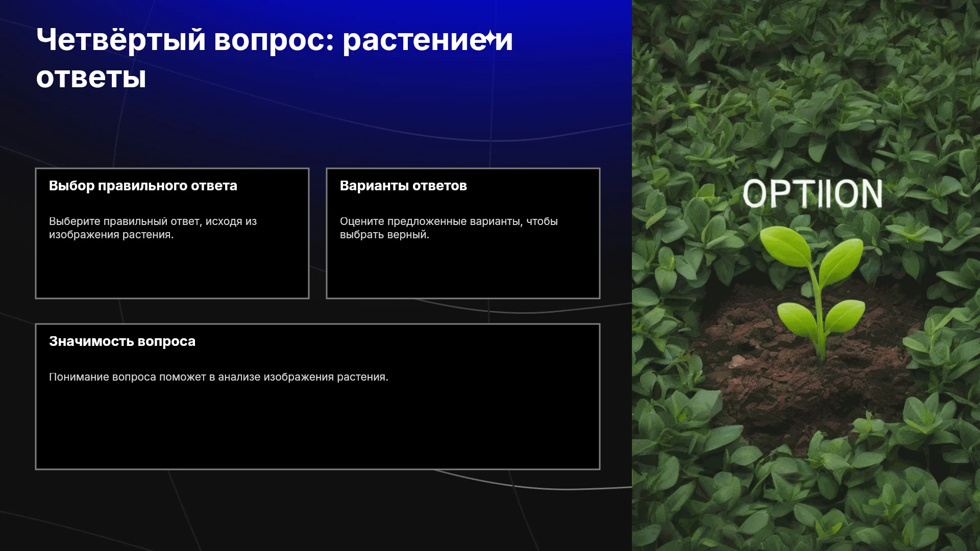
Task: Select the word "Четвёртый" in the title
Action: click(x=121, y=40)
